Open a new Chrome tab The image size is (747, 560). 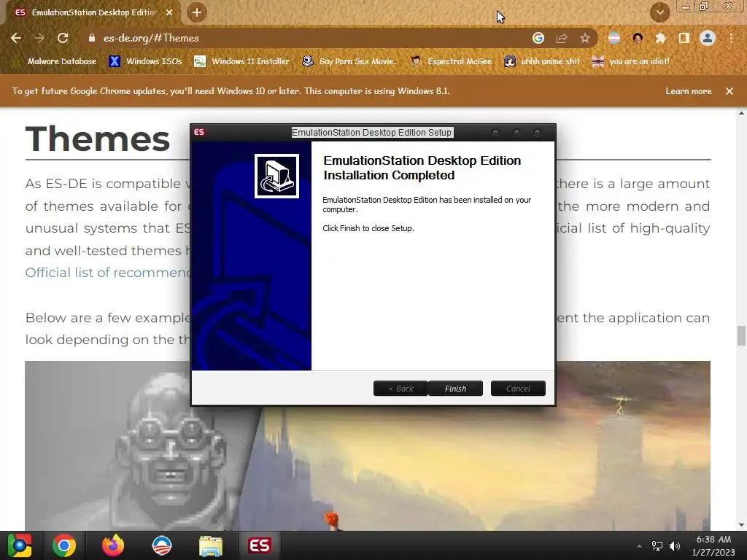point(197,12)
